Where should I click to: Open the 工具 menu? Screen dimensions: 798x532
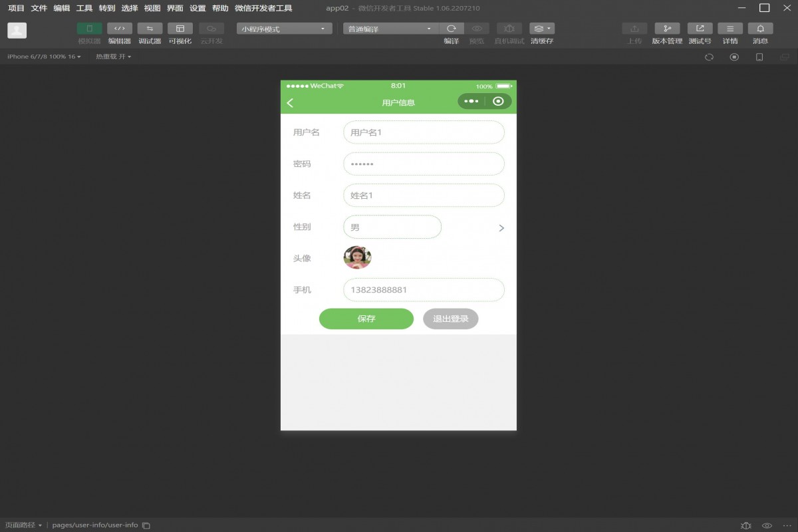coord(84,9)
